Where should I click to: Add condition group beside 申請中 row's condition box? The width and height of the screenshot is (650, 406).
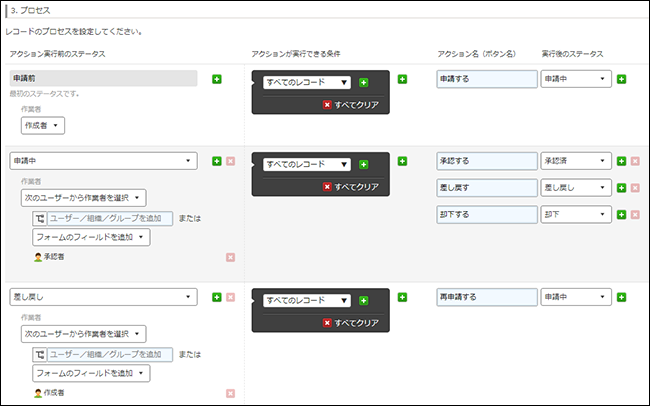tap(402, 161)
